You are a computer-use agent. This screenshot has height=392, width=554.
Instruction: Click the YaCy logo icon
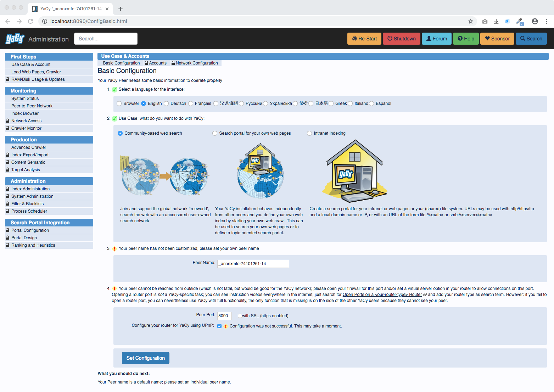(x=15, y=38)
